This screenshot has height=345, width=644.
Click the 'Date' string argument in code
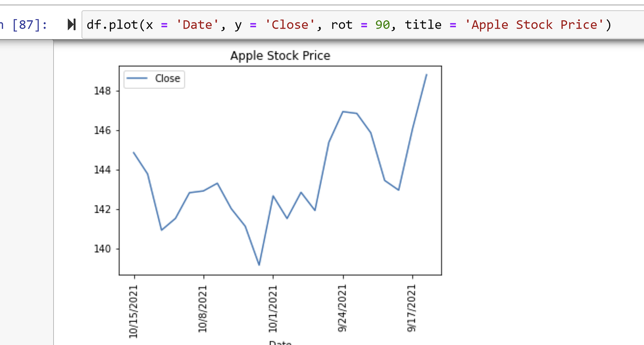[x=198, y=24]
